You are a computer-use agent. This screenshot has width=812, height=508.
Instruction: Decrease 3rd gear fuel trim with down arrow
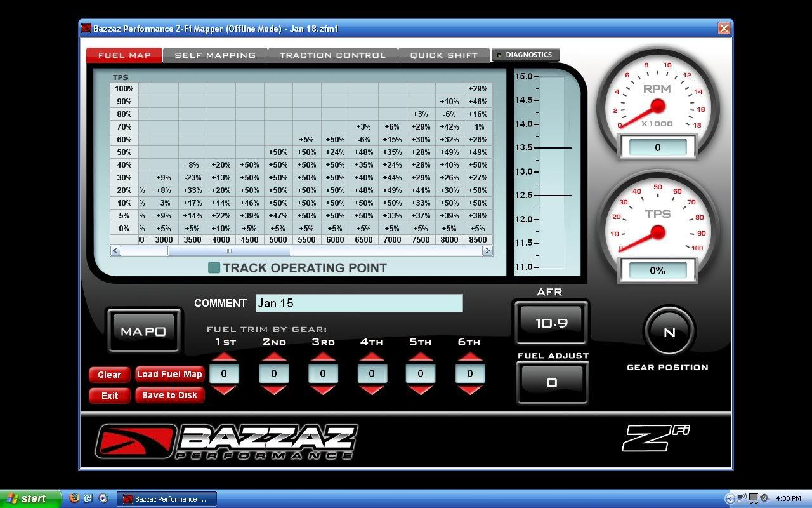(323, 390)
